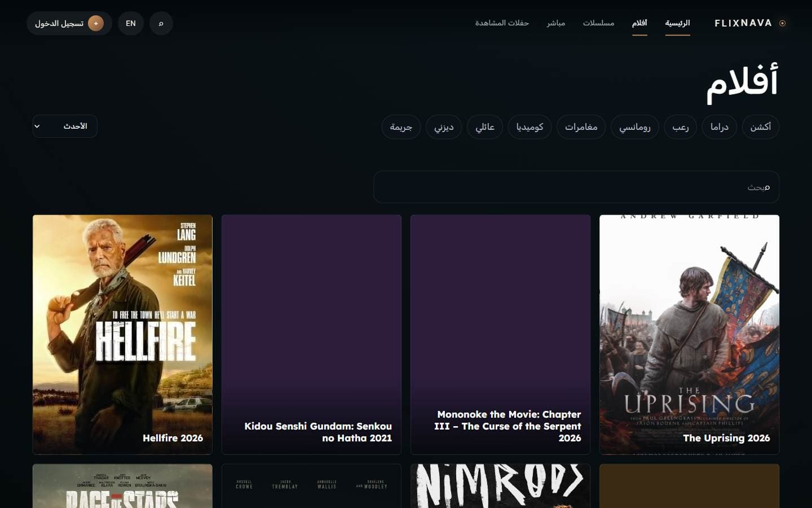
Task: Click the FLIXNAVA logo
Action: pos(750,23)
